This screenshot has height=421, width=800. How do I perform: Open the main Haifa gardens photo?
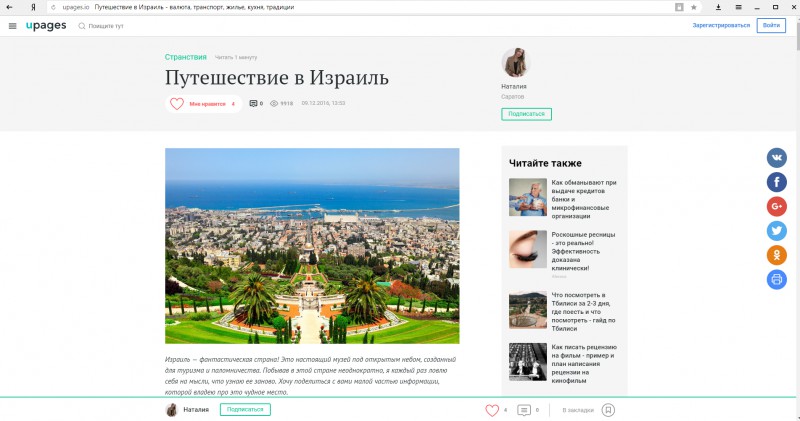click(x=312, y=245)
